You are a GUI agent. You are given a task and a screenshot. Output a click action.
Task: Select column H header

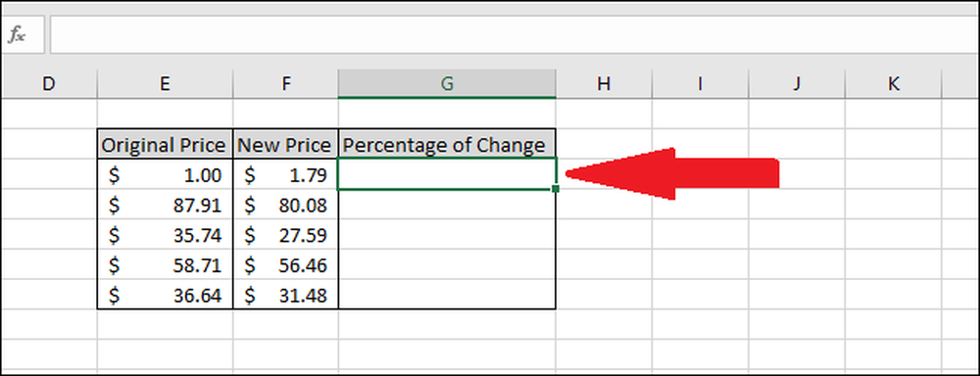603,83
